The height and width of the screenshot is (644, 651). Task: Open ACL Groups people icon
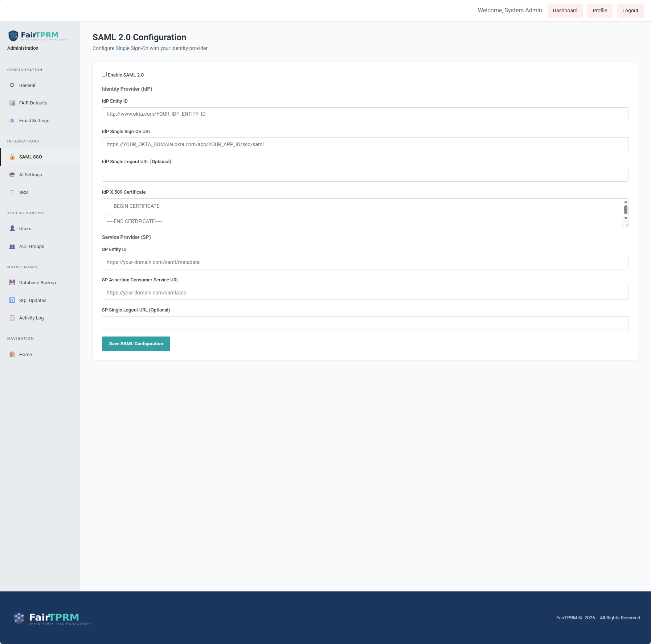point(12,247)
